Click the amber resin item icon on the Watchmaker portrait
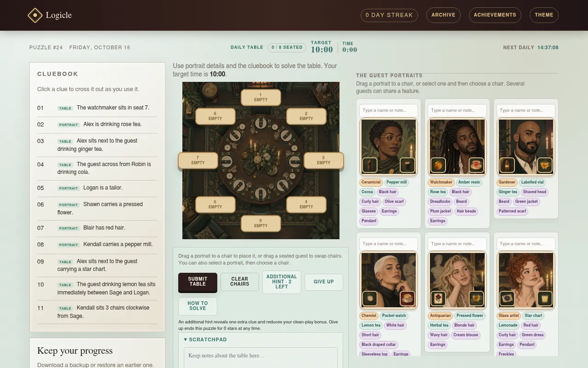This screenshot has width=588, height=368. click(438, 165)
